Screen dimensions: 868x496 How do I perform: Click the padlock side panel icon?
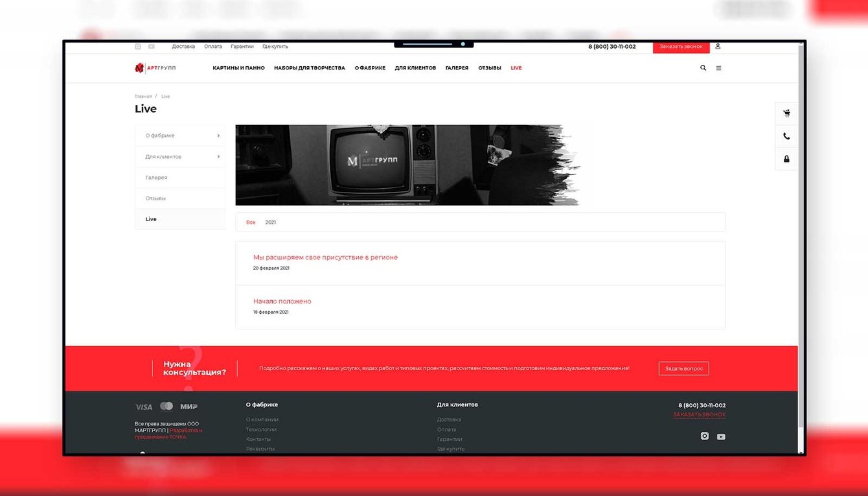point(786,159)
